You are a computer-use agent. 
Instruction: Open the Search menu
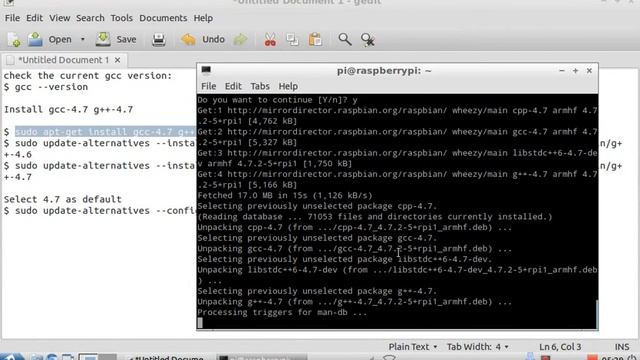(x=90, y=18)
